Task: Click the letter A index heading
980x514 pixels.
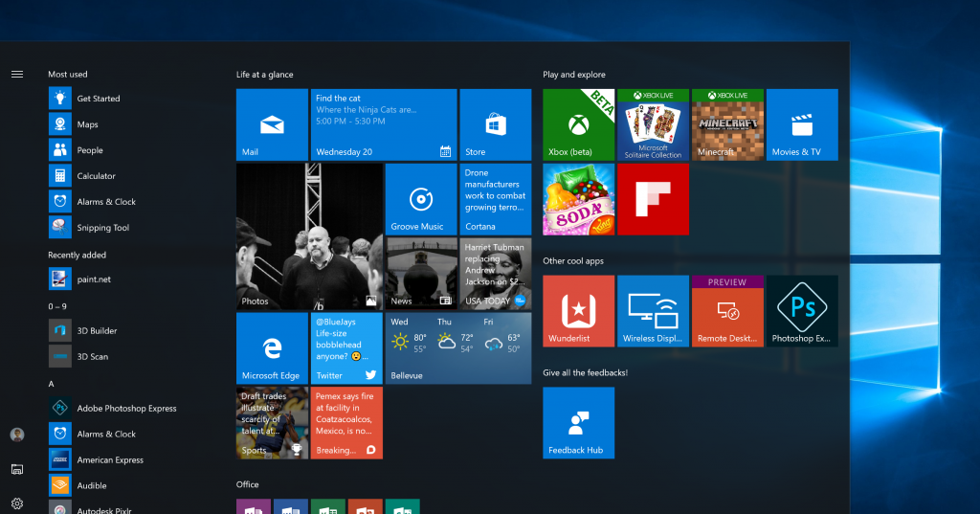Action: [52, 384]
